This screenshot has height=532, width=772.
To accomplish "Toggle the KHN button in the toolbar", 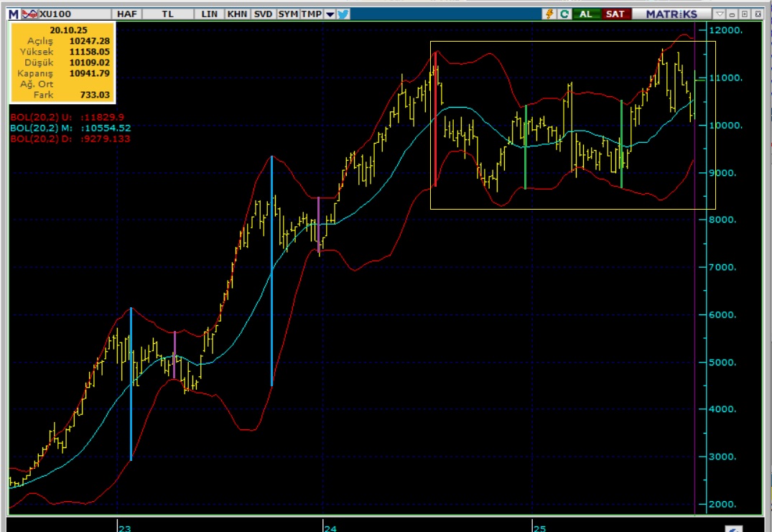I will [236, 14].
